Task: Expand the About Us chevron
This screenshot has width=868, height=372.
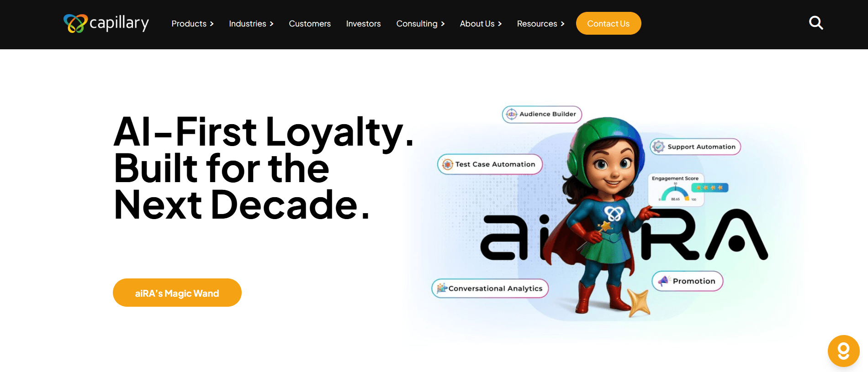Action: pos(500,24)
